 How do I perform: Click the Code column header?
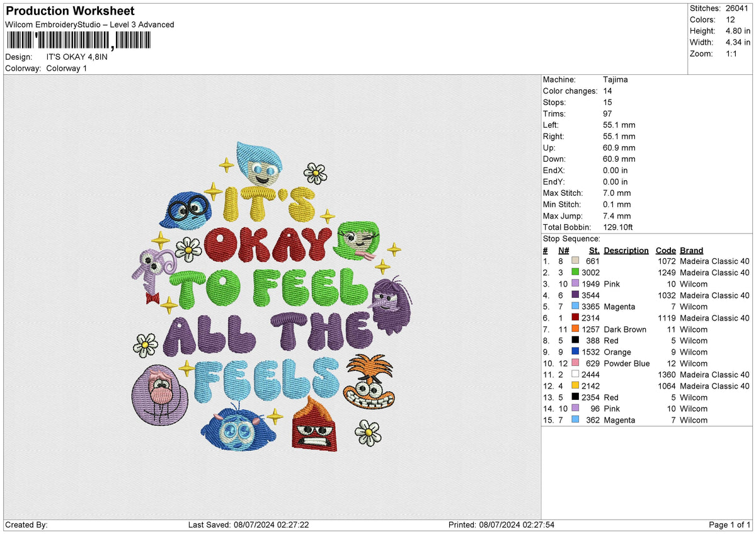665,250
